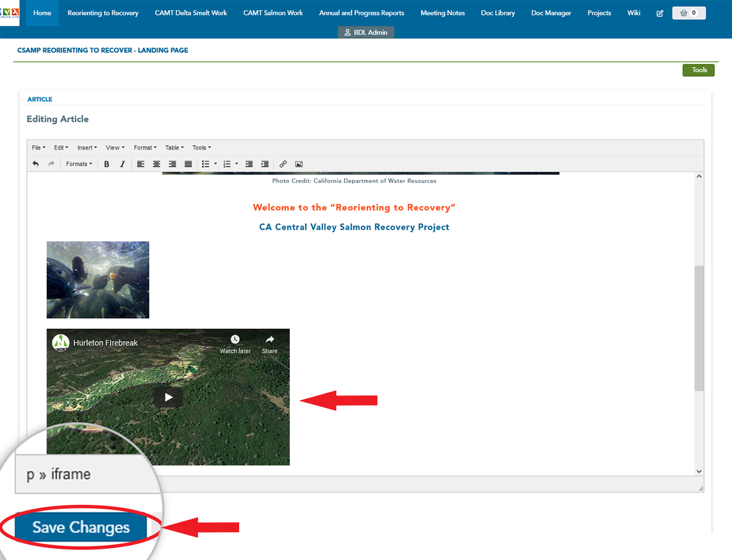This screenshot has height=560, width=732.
Task: Open the editor Table menu
Action: (174, 147)
